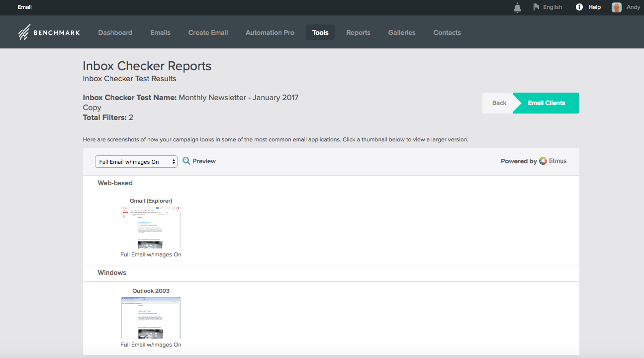Open the Dashboard menu item
The image size is (644, 358).
pos(115,32)
